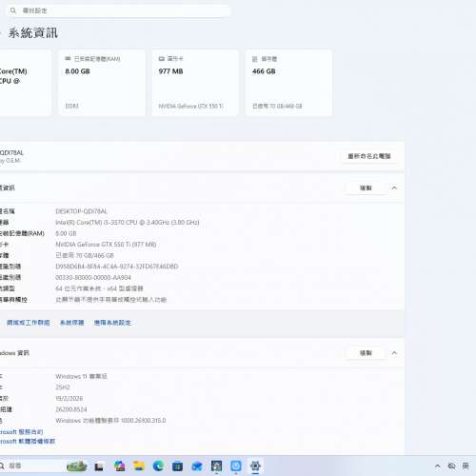Open the network and volume tray icon

[x=452, y=466]
